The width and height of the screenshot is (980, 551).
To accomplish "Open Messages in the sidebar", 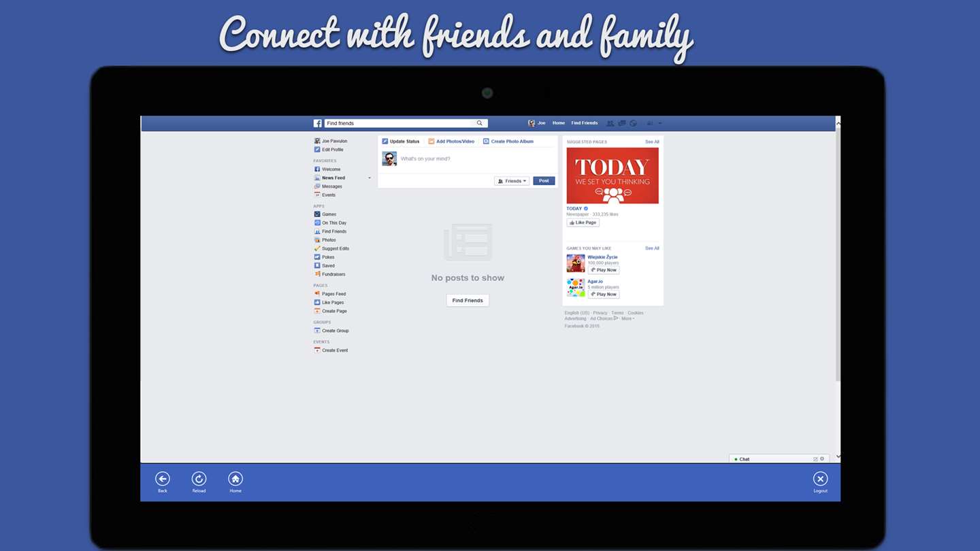I will tap(328, 186).
